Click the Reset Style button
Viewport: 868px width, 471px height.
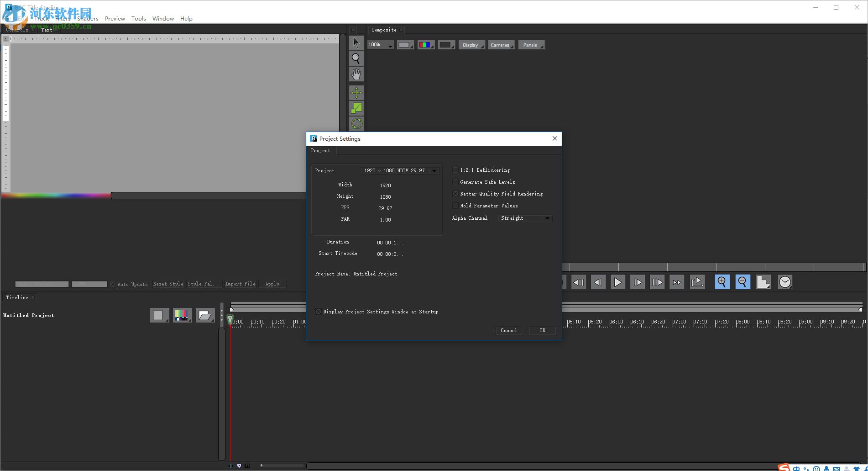(x=168, y=284)
